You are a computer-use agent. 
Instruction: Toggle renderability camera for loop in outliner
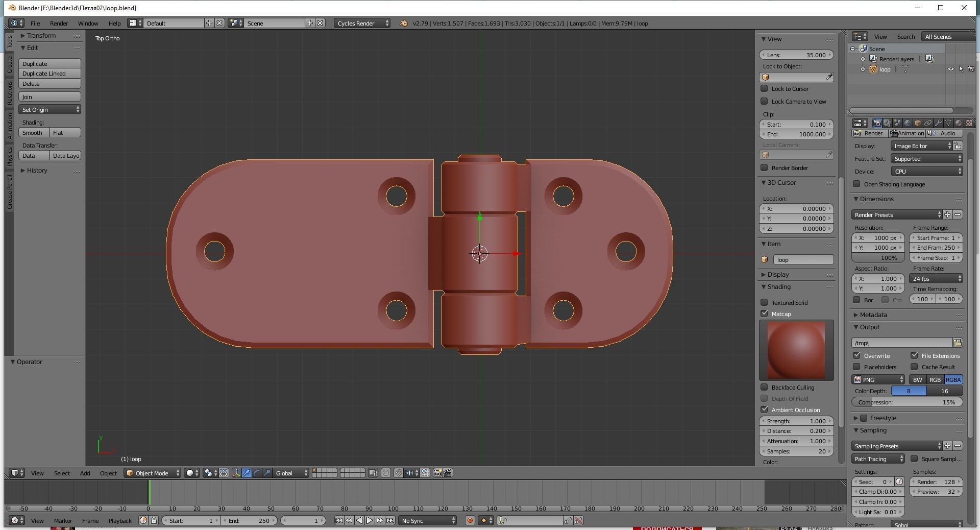(x=971, y=69)
